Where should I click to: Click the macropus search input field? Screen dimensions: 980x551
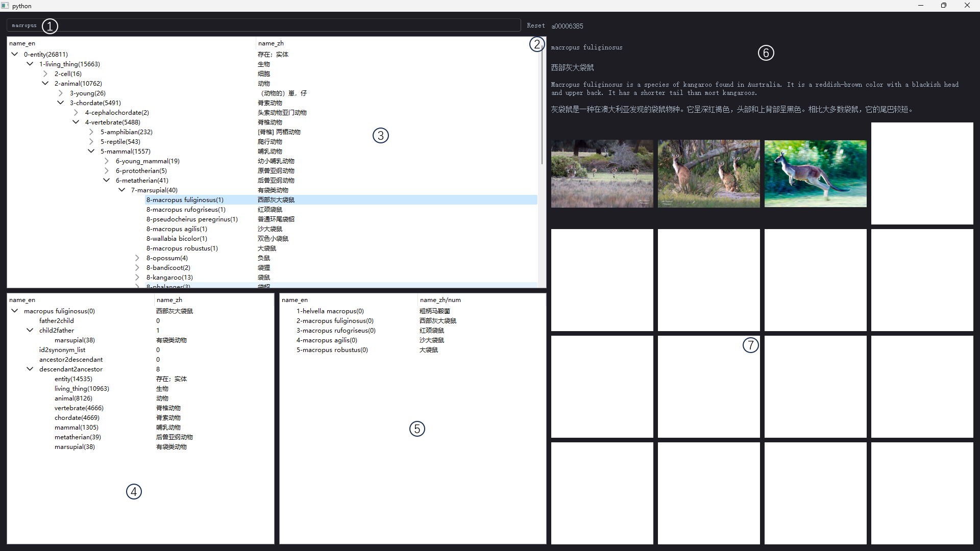(x=255, y=26)
